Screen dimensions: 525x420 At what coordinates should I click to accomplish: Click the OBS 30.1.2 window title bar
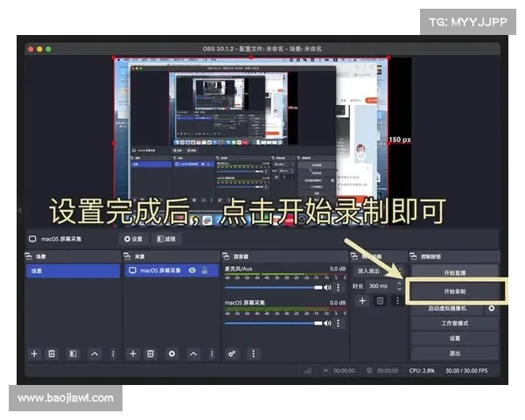[262, 49]
